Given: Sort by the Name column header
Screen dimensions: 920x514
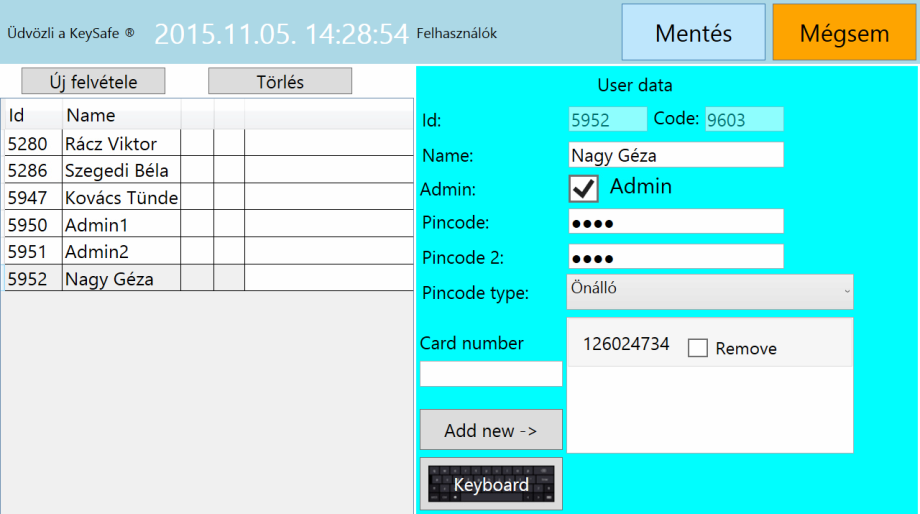Looking at the screenshot, I should (x=121, y=115).
